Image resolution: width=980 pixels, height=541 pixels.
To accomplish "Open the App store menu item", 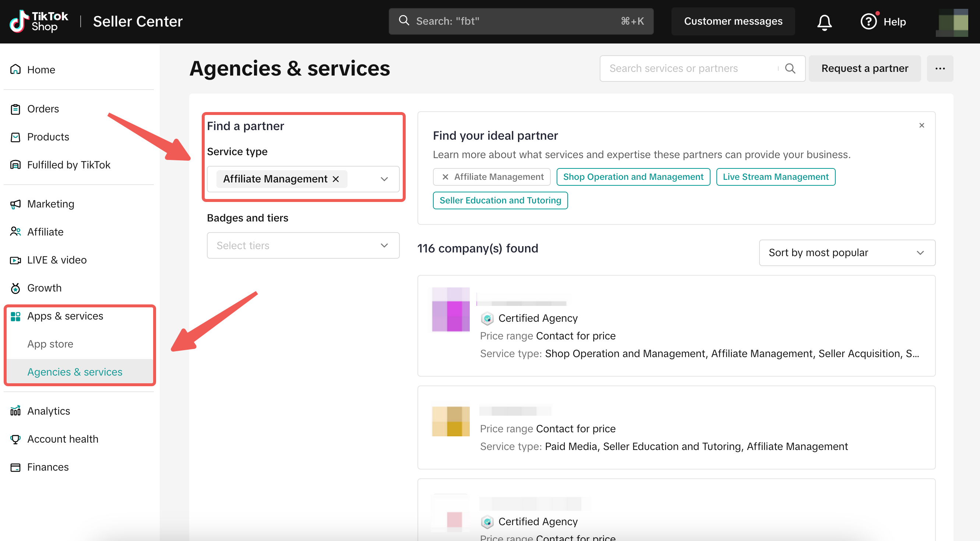I will 50,344.
